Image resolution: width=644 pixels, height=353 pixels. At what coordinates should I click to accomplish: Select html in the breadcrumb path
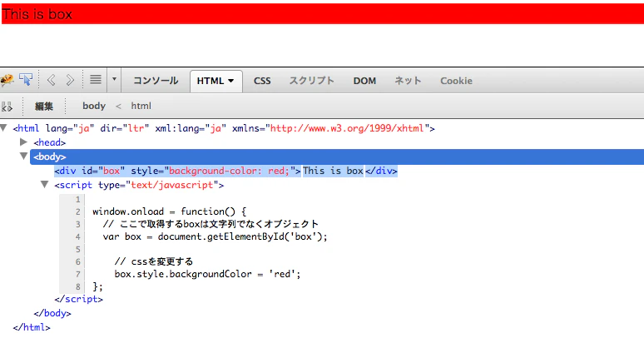tap(141, 106)
